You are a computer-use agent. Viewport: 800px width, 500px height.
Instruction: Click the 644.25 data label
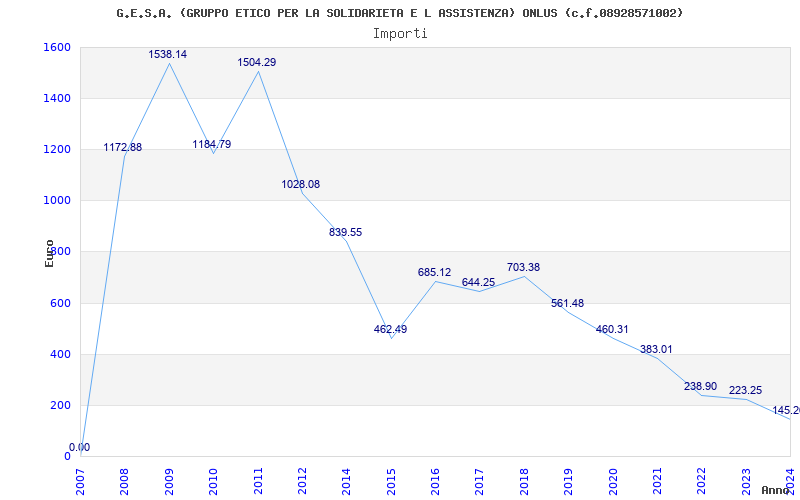coord(478,282)
